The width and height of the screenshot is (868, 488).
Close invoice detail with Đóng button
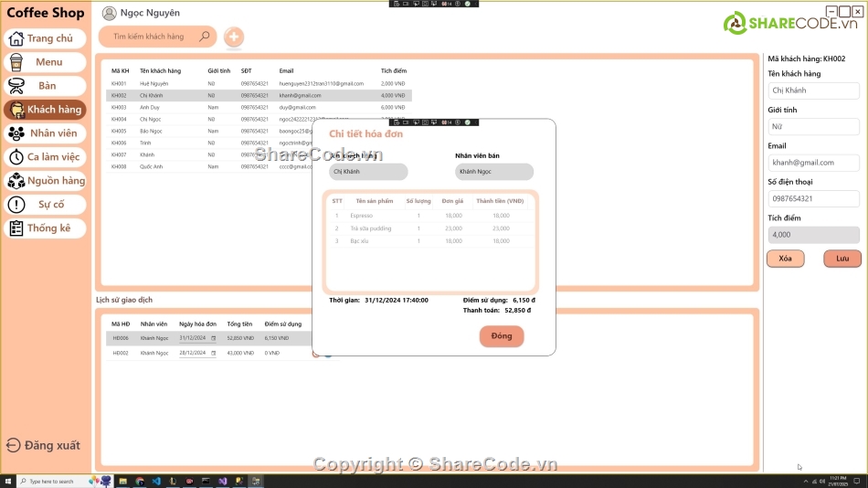click(x=502, y=336)
